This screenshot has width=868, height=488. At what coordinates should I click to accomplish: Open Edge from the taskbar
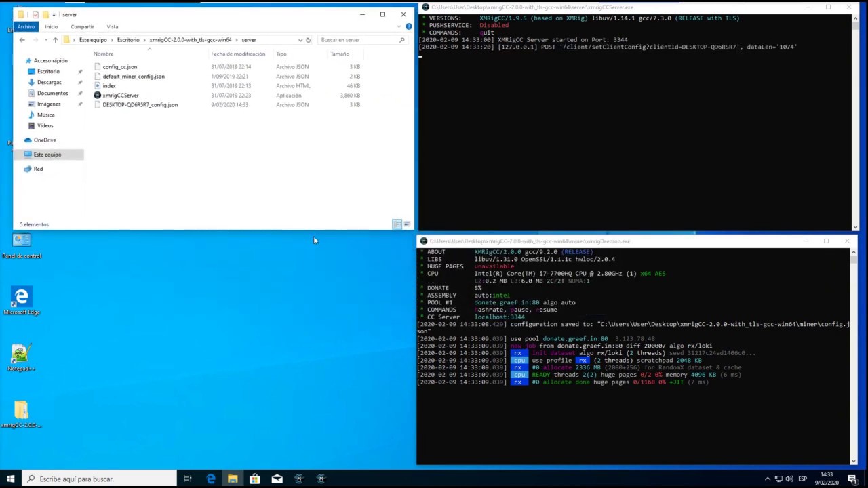210,479
